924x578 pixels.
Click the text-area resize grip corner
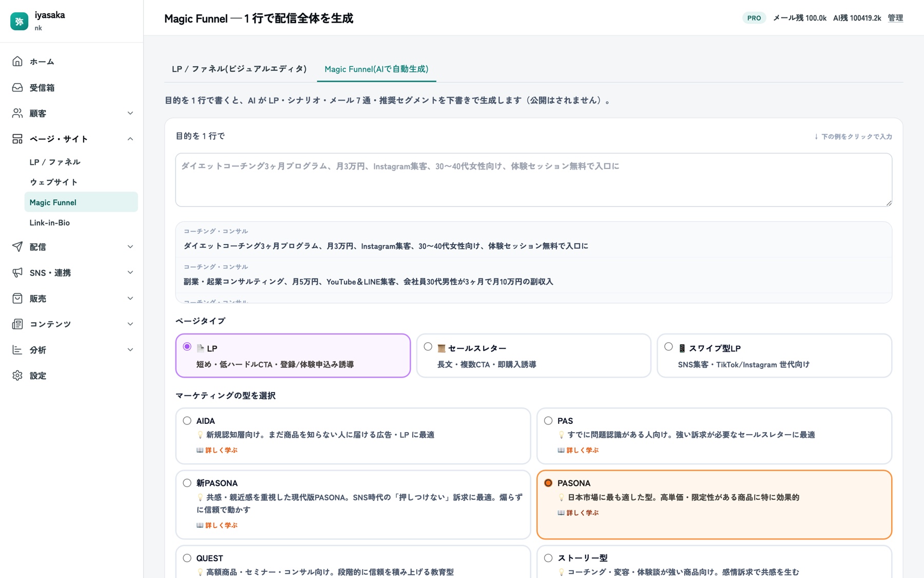pos(889,203)
